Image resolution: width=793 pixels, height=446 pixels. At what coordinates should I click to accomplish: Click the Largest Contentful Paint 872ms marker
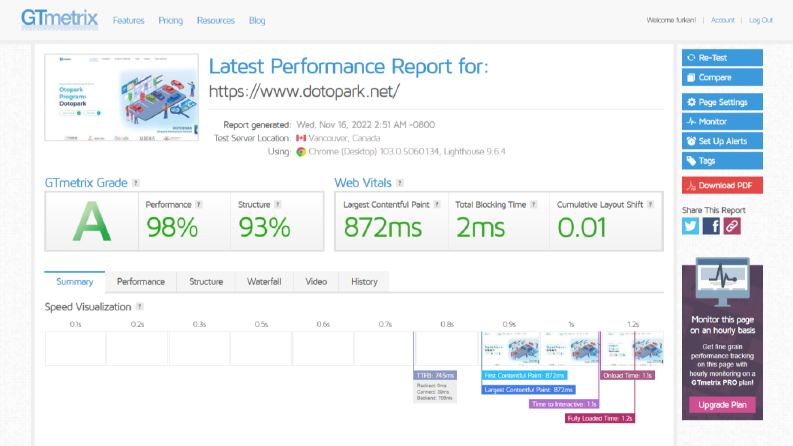pos(528,389)
